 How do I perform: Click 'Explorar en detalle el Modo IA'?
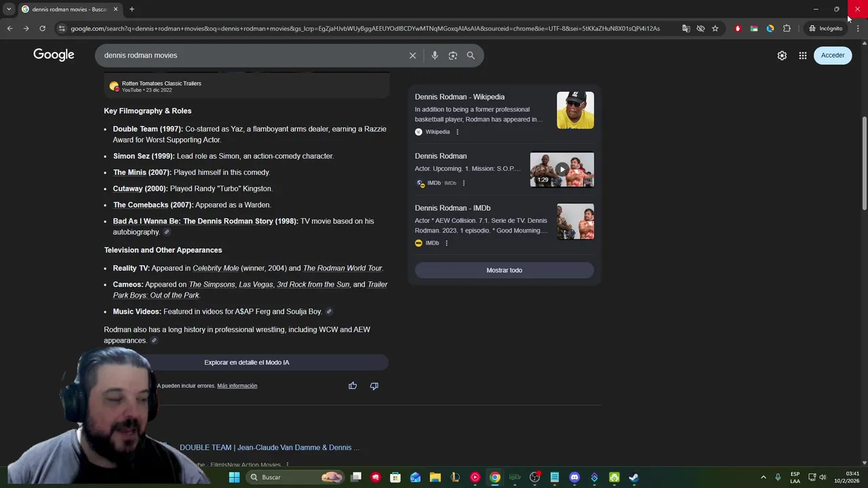pos(247,363)
